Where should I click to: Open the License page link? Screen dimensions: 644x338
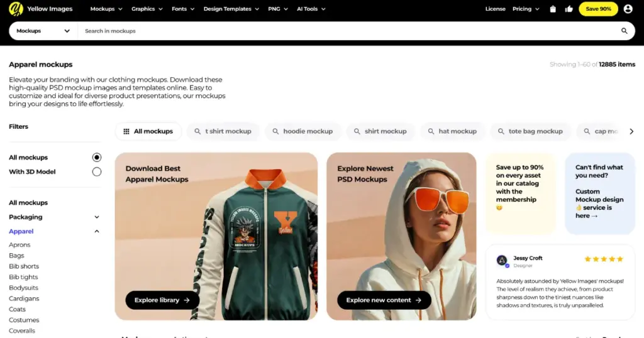(496, 9)
